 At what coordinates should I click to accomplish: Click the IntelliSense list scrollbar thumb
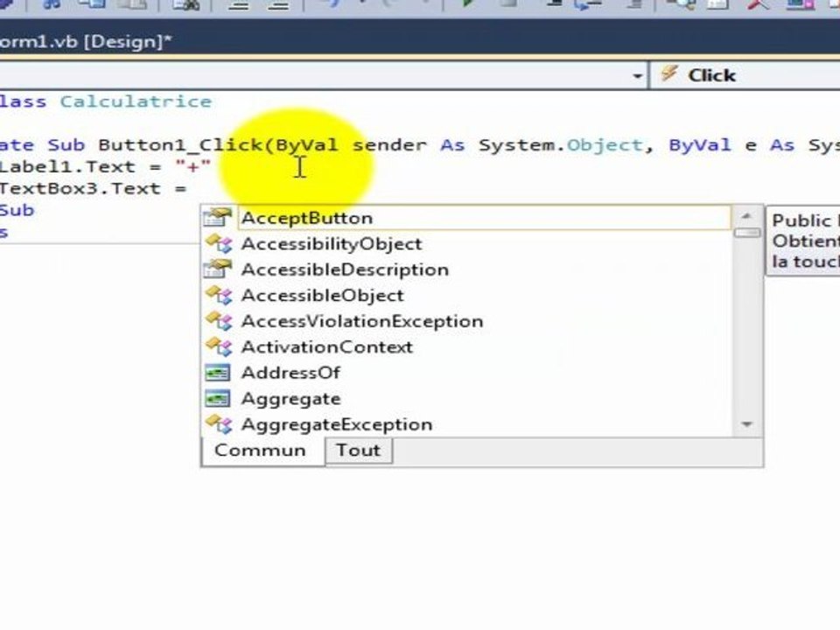coord(746,233)
